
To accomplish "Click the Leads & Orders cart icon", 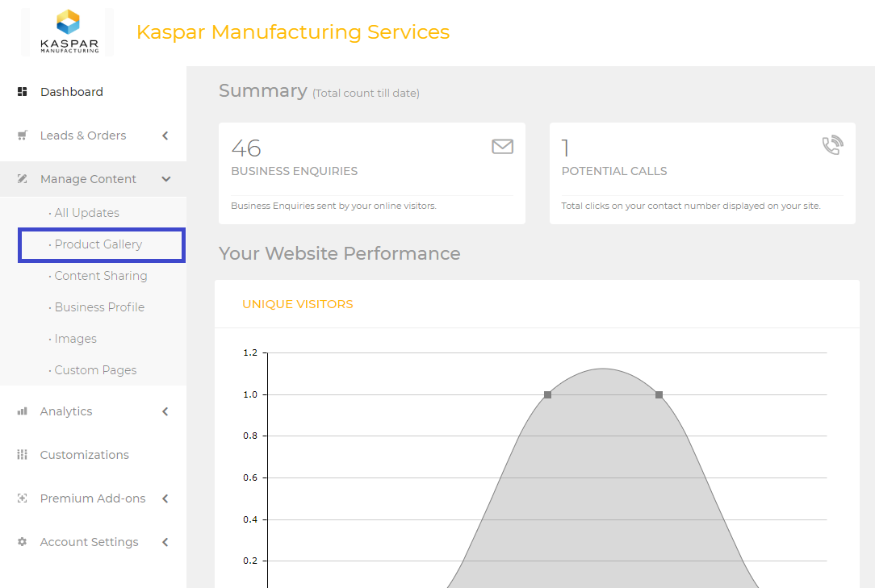I will point(23,135).
